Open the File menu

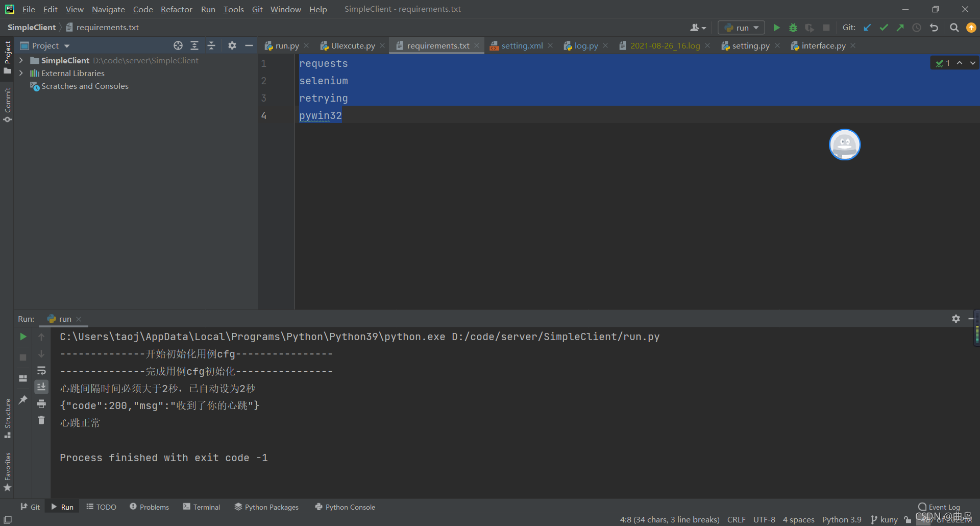tap(29, 9)
